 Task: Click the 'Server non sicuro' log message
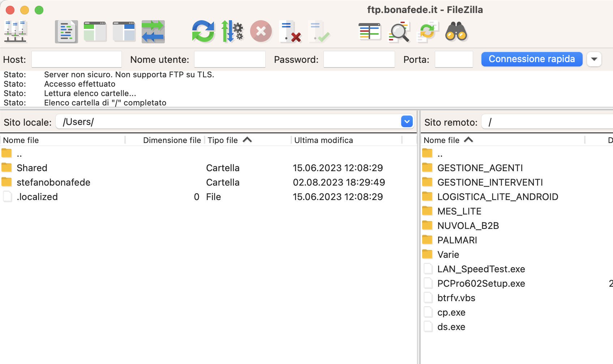coord(129,74)
